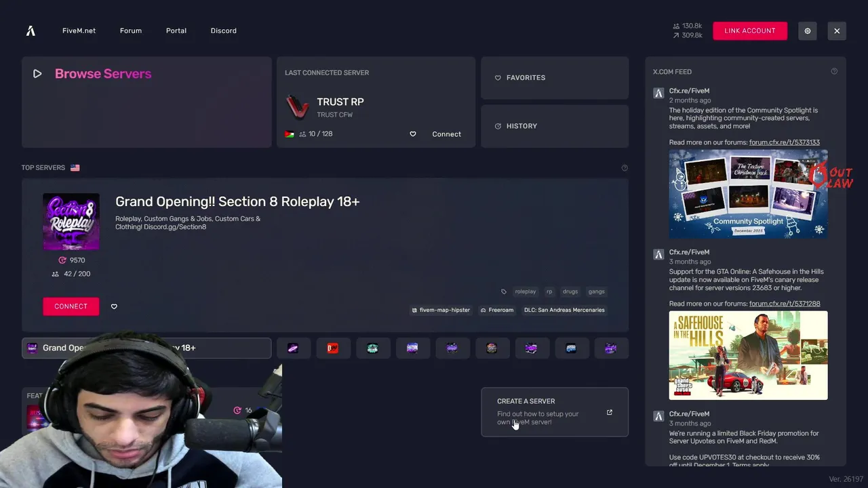Click the Cfx.re/FiveM avatar on Black Friday post
This screenshot has height=488, width=868.
tap(658, 417)
